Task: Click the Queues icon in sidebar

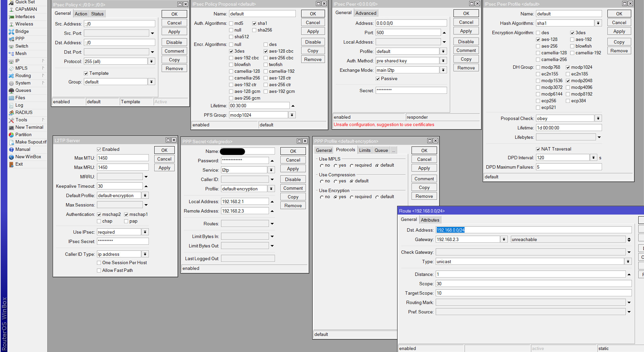Action: [x=11, y=91]
